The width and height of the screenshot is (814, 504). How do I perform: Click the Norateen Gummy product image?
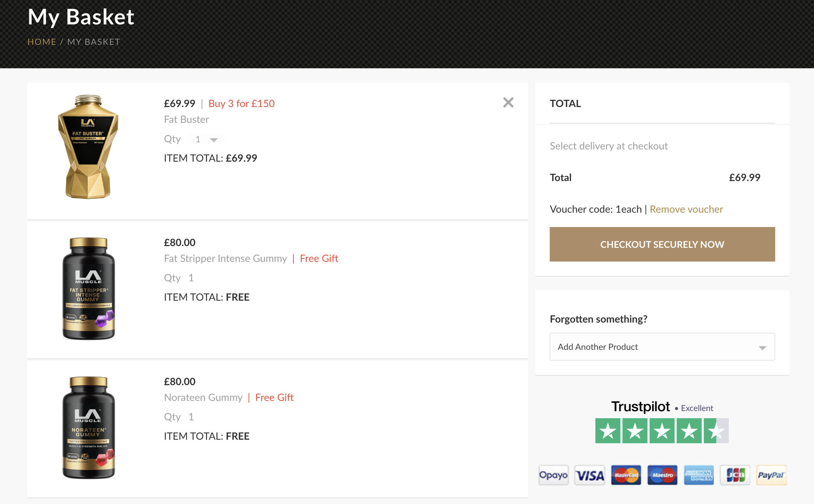88,428
